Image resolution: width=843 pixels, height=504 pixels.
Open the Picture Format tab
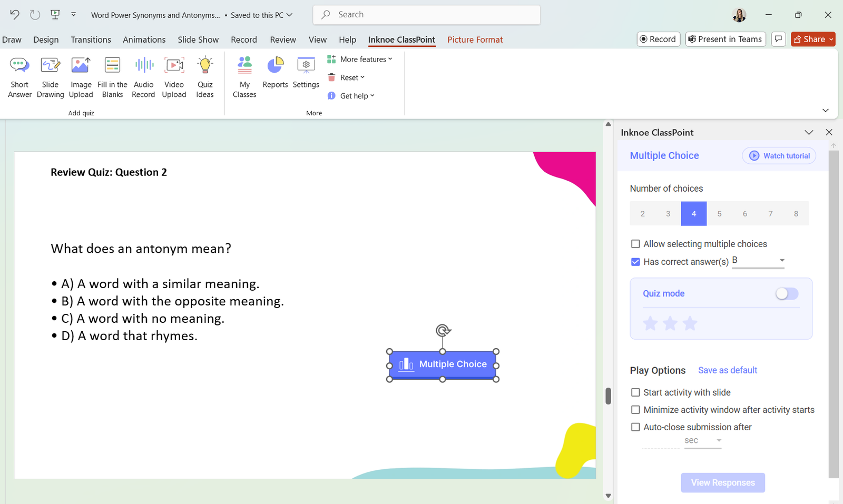coord(475,39)
